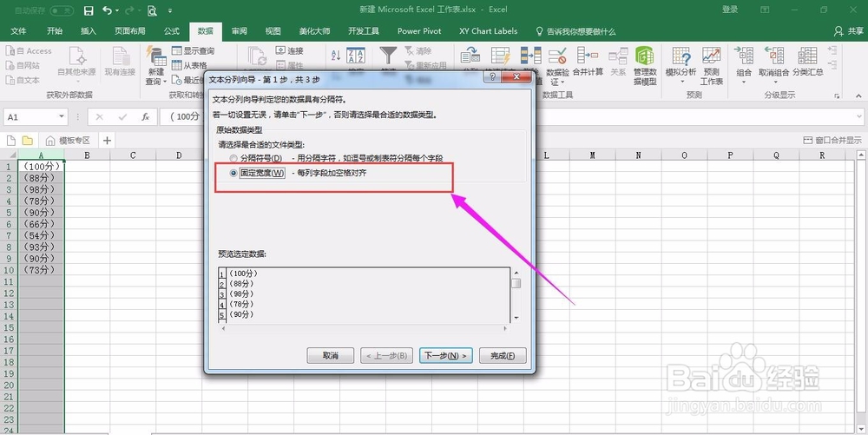
Task: Click the 登录 sign-in link
Action: [x=730, y=10]
